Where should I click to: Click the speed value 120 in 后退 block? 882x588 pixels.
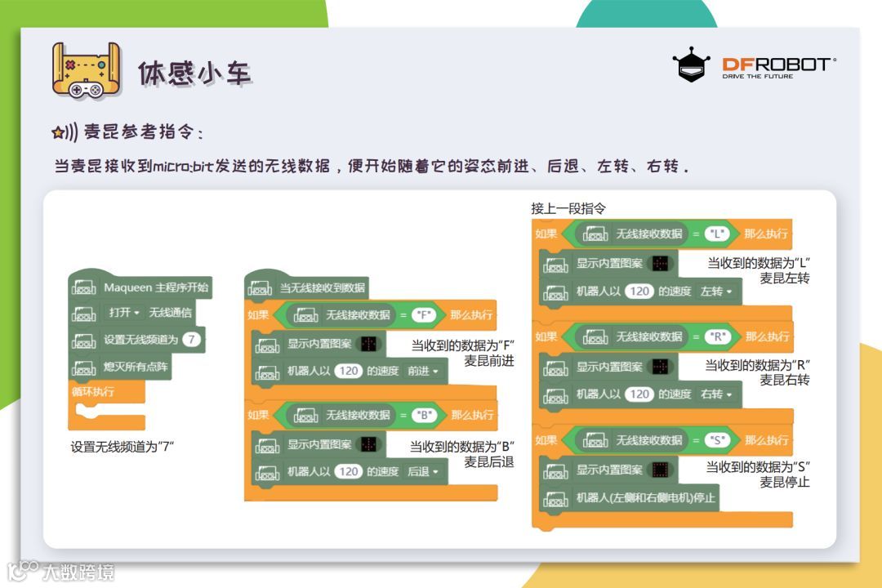pos(349,471)
